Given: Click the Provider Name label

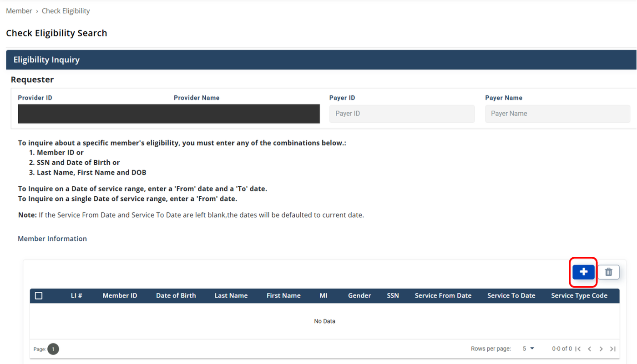Looking at the screenshot, I should point(197,98).
